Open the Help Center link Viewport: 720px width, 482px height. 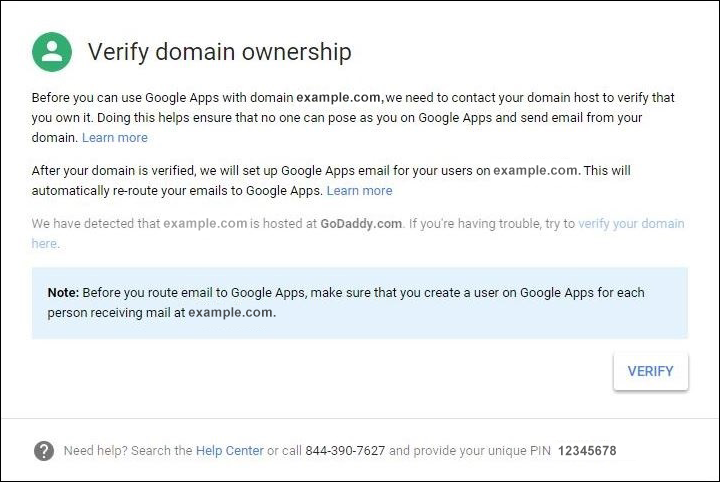click(x=230, y=451)
